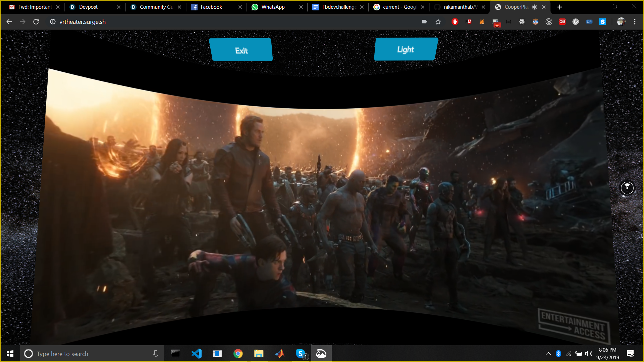Switch to the Facebook tab
Viewport: 644px width, 362px height.
click(x=211, y=7)
